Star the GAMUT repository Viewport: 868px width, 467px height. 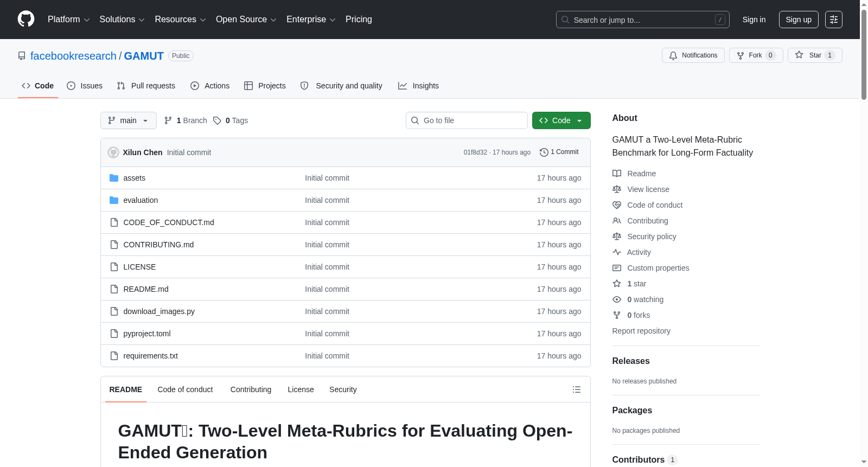(815, 55)
